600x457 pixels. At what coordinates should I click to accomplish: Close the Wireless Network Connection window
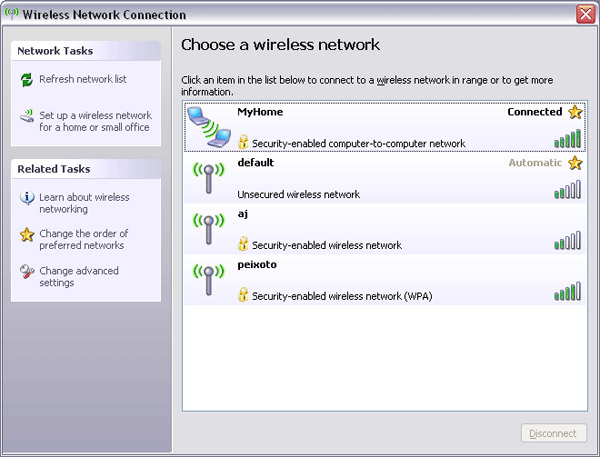(586, 14)
